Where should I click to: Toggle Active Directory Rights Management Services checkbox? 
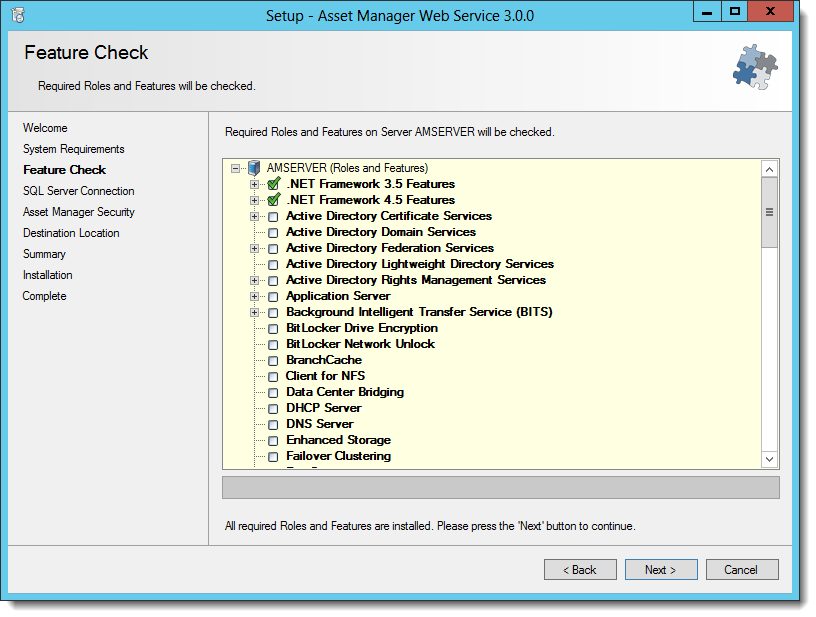click(x=273, y=281)
